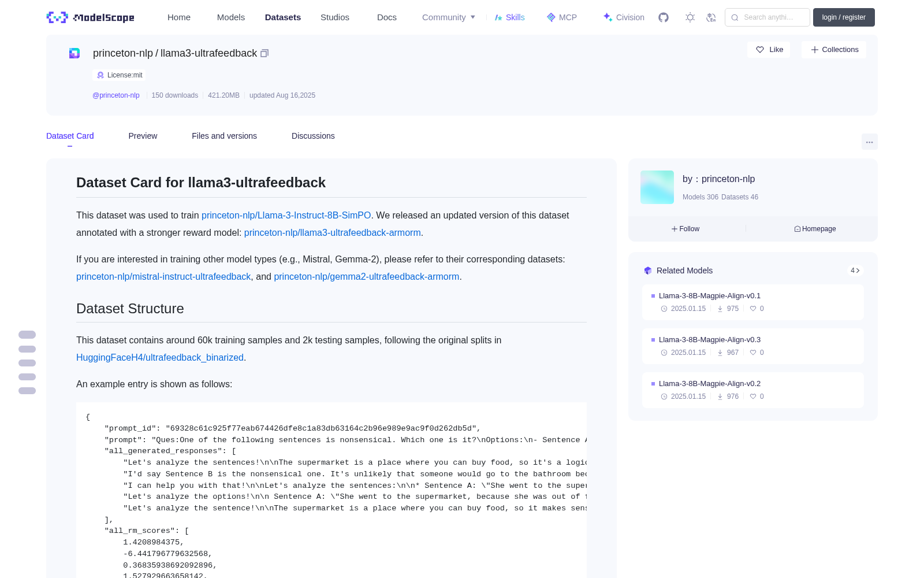Image resolution: width=924 pixels, height=578 pixels.
Task: Click the Related Models cube icon
Action: [648, 271]
